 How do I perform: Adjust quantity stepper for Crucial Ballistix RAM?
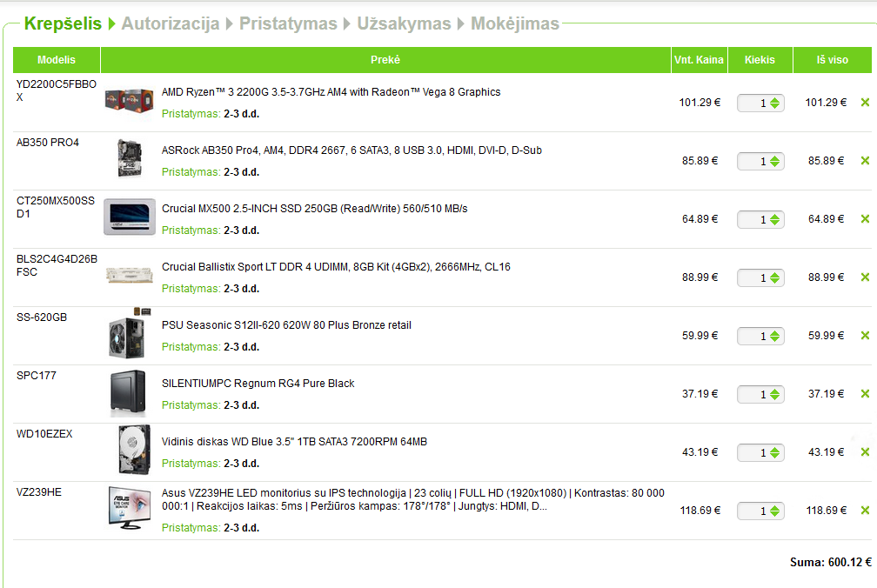774,277
